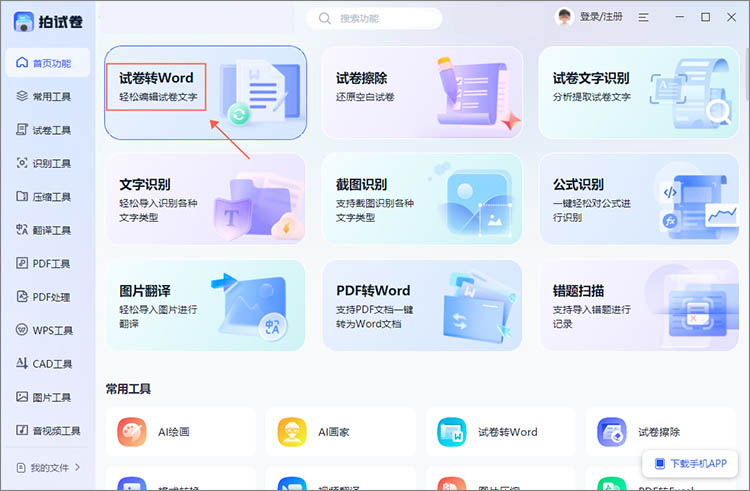
Task: Click the 图片工具 sidebar icon
Action: tap(22, 397)
